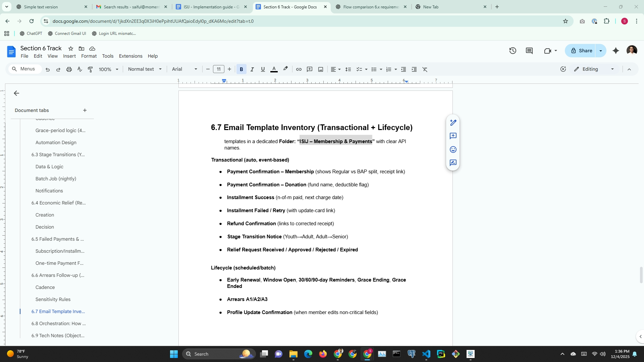Click the spelling and grammar check icon

[79, 69]
